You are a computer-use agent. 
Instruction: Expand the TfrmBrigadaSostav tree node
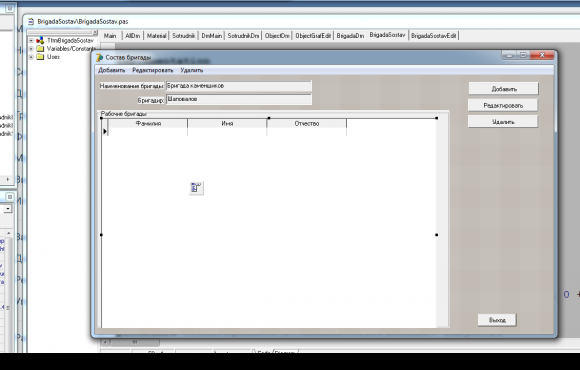click(x=31, y=41)
